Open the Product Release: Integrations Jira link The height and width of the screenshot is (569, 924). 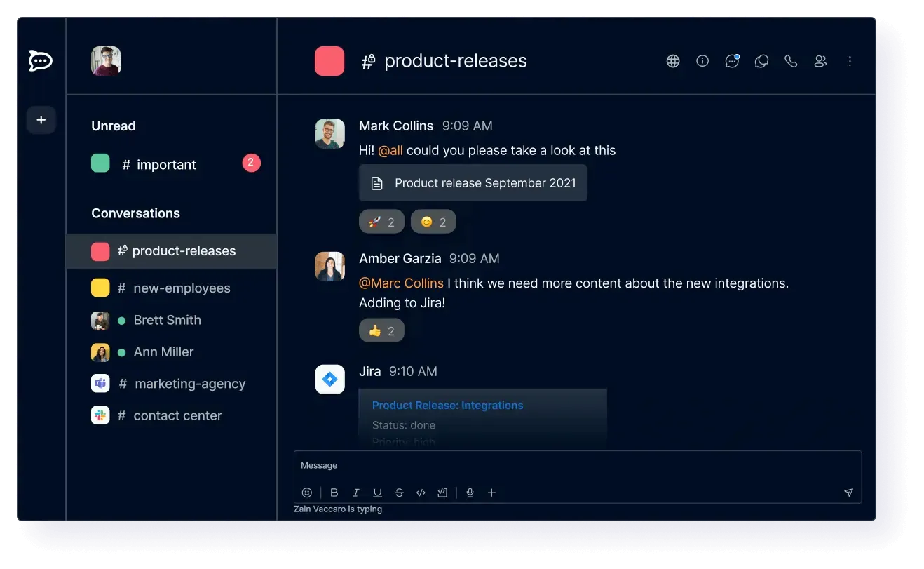tap(447, 406)
